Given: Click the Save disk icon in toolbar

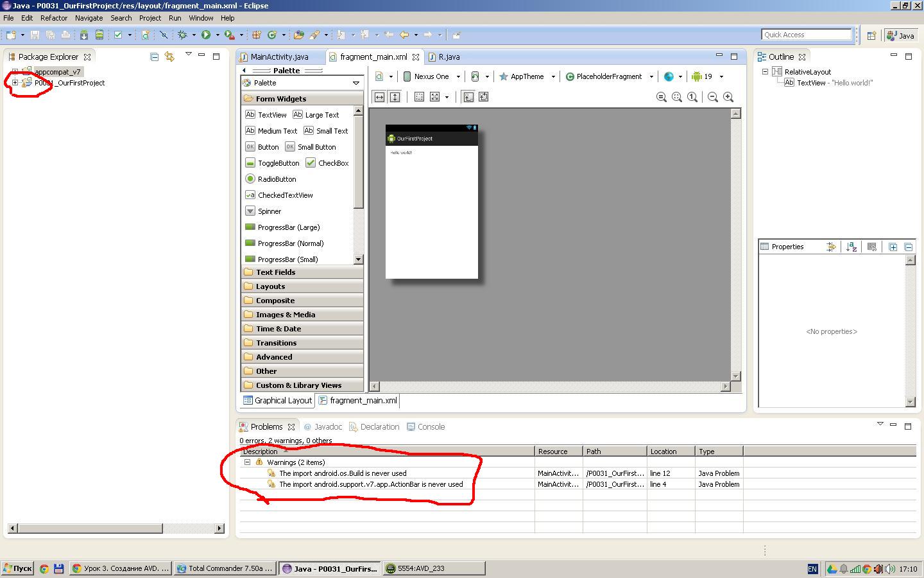Looking at the screenshot, I should click(x=35, y=35).
